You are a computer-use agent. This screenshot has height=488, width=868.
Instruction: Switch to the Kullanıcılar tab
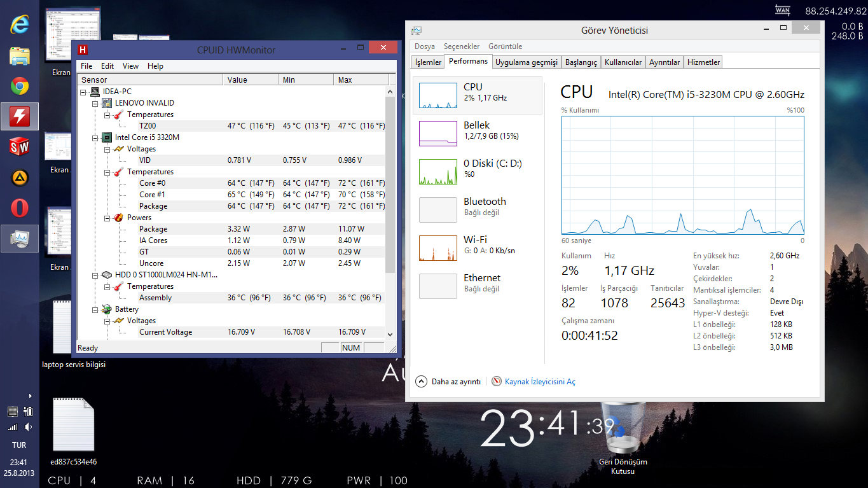(x=623, y=62)
